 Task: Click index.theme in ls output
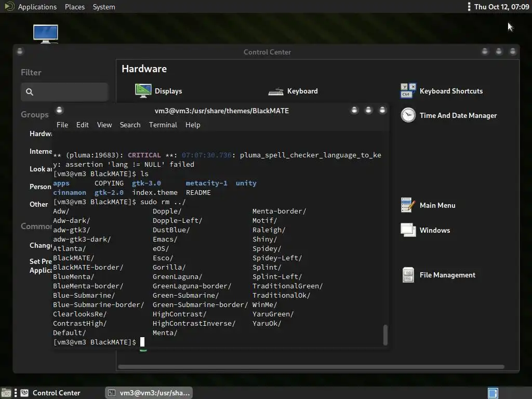(x=155, y=192)
